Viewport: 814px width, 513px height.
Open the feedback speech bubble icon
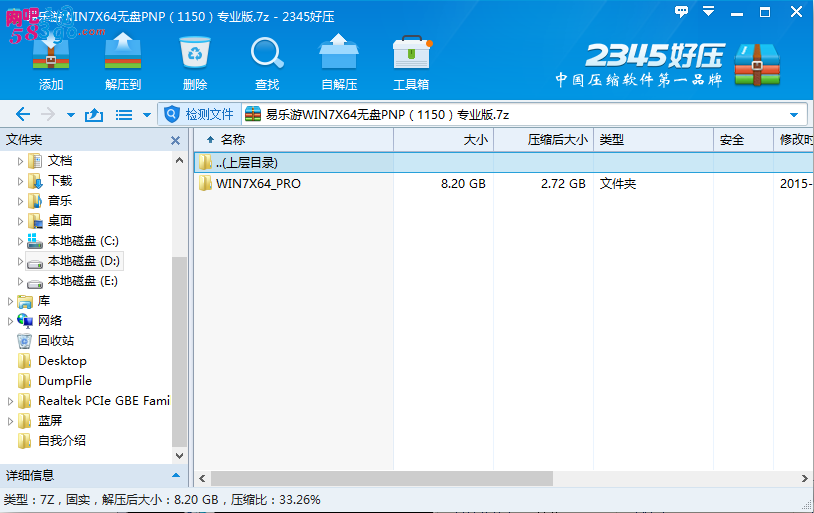coord(681,11)
